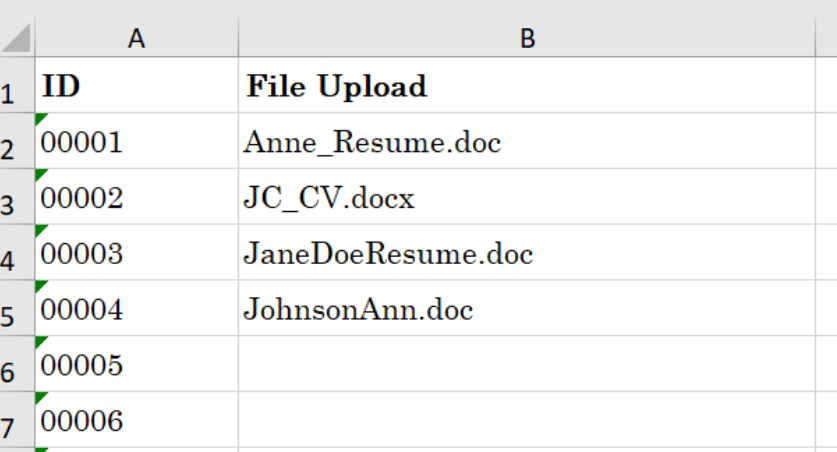This screenshot has height=452, width=837.
Task: Select cell containing JaneDoeResume.doc
Action: click(x=527, y=252)
